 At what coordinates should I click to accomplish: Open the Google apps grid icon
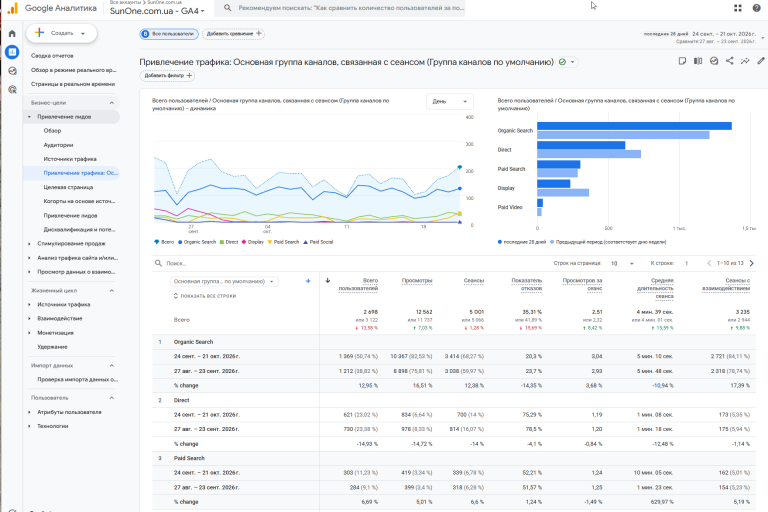coord(738,8)
